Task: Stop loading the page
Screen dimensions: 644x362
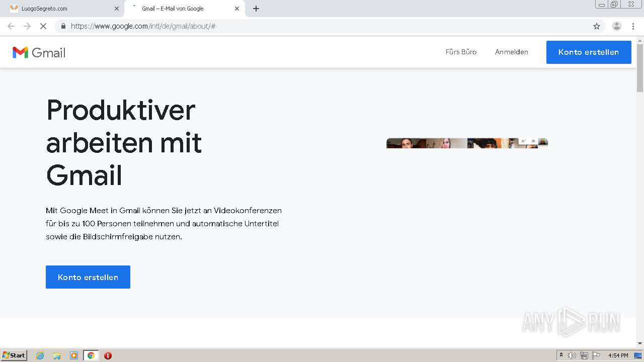Action: coord(43,26)
